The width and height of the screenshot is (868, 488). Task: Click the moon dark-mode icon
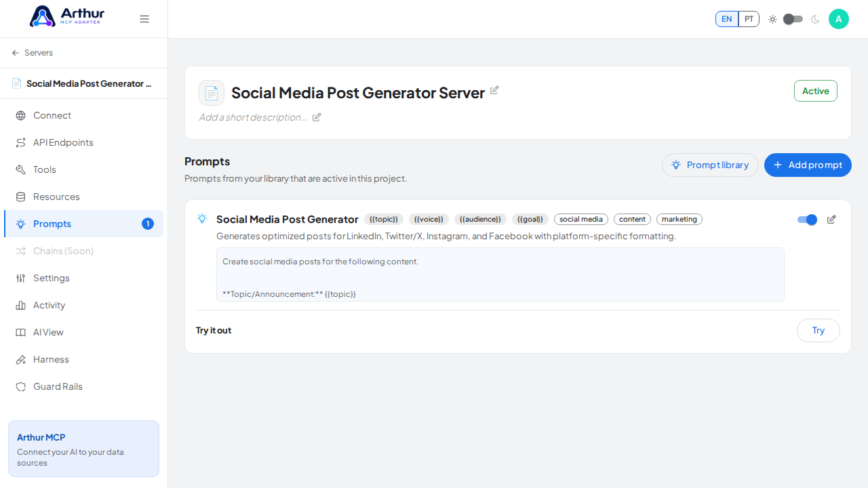click(x=815, y=19)
